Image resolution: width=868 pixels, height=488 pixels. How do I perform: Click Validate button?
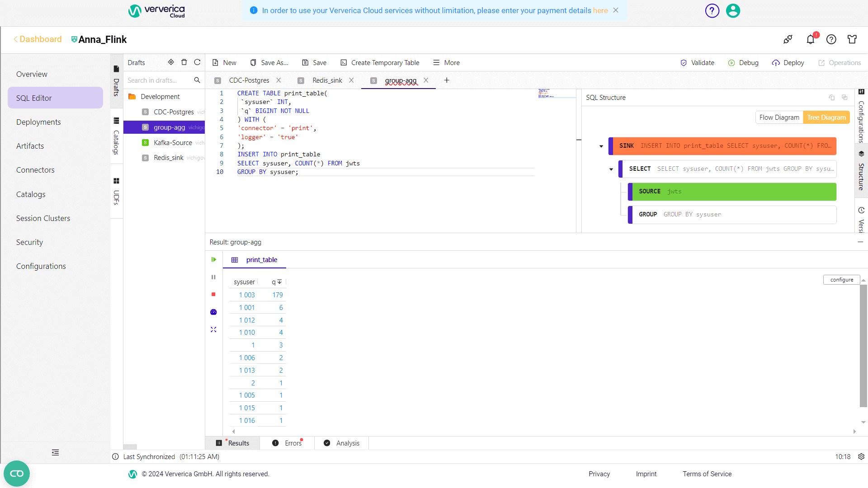click(x=698, y=62)
